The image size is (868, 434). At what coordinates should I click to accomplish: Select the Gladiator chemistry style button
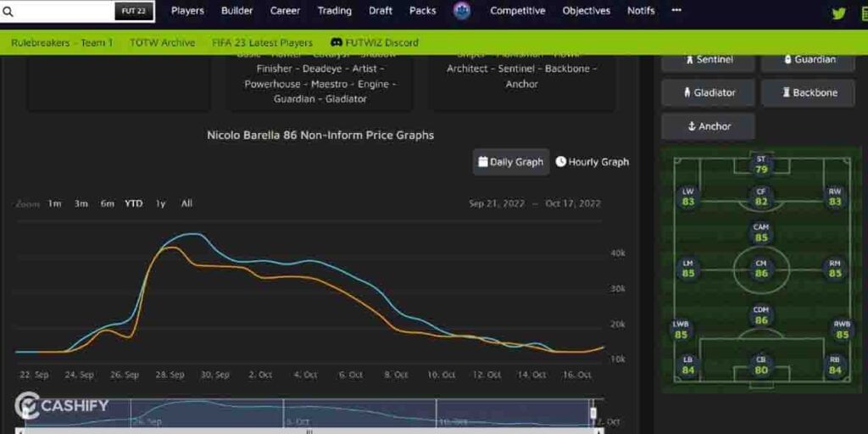(708, 93)
